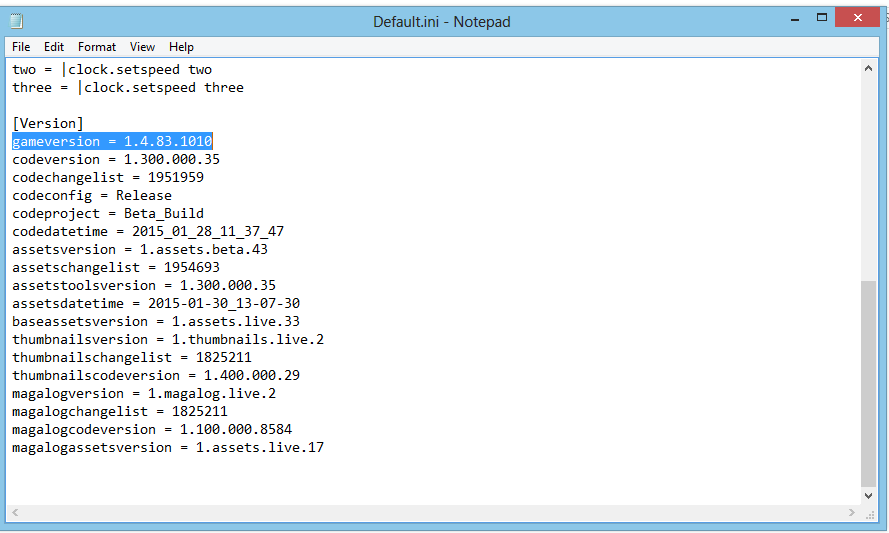Minimize the Notepad window
Viewport: 889px width, 533px height.
pos(795,19)
